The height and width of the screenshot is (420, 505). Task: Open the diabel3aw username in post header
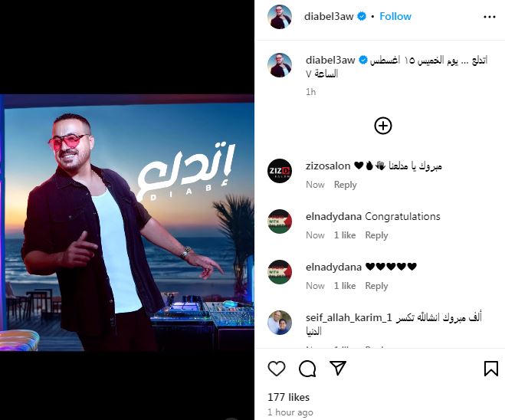(x=329, y=16)
